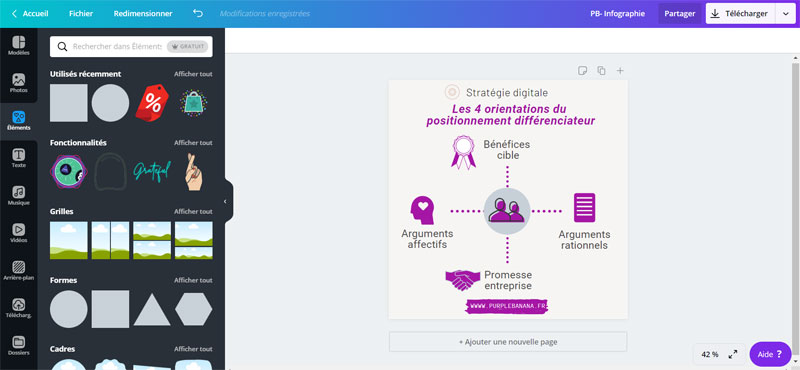The image size is (800, 370).
Task: Show all Formes elements
Action: coord(193,280)
